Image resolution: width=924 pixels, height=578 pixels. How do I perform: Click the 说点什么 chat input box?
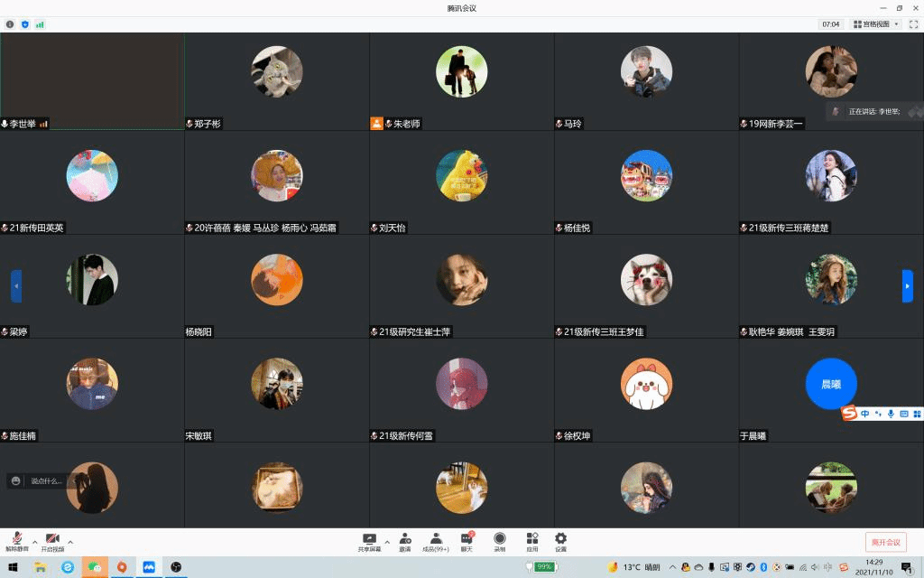click(45, 481)
